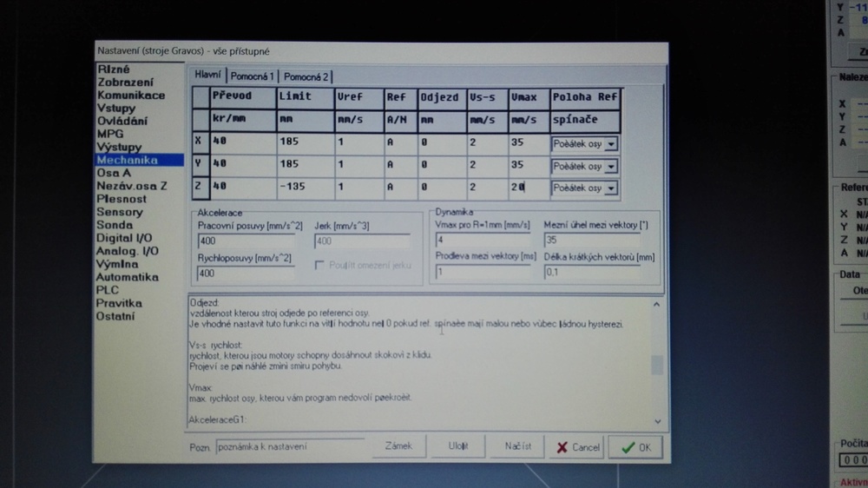This screenshot has height=488, width=868.
Task: Click the Zámek button
Action: [398, 446]
